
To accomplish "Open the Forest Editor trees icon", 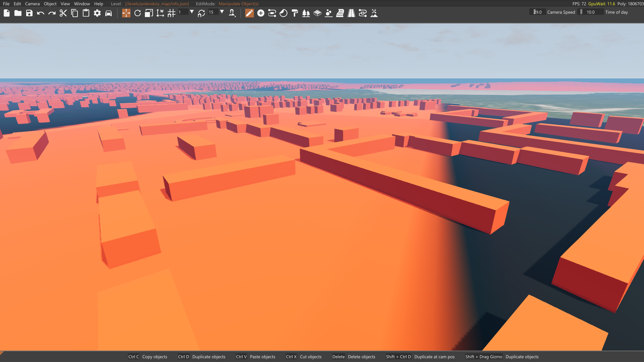I will tap(306, 13).
